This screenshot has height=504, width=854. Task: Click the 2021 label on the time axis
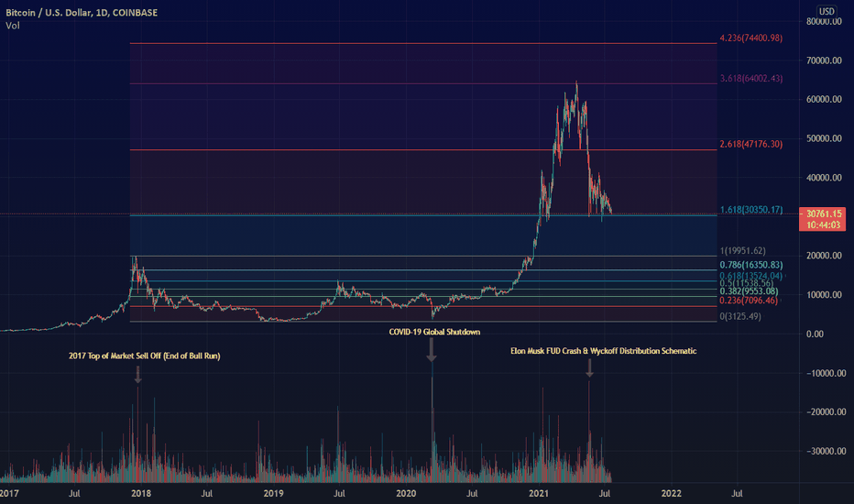tap(539, 494)
